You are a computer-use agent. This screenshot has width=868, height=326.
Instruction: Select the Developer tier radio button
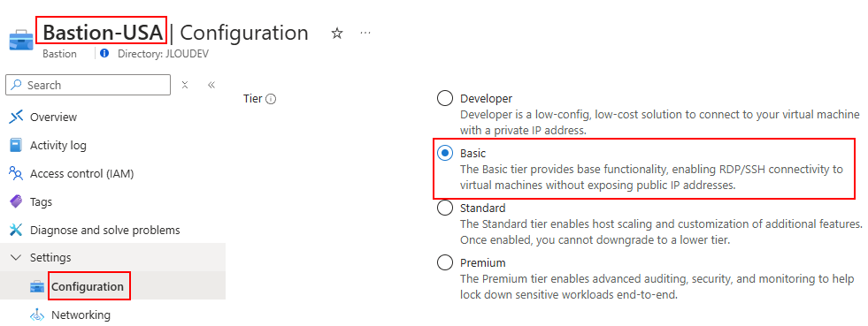445,98
